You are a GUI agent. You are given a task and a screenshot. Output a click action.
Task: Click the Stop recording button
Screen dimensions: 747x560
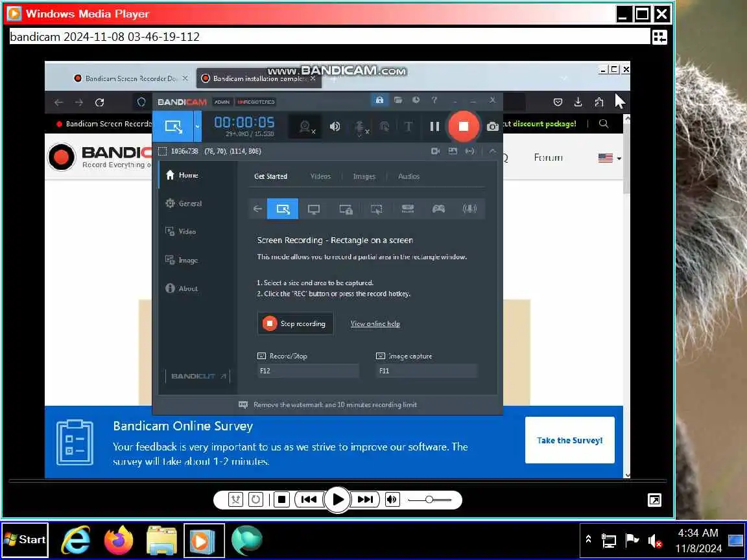[x=296, y=323]
